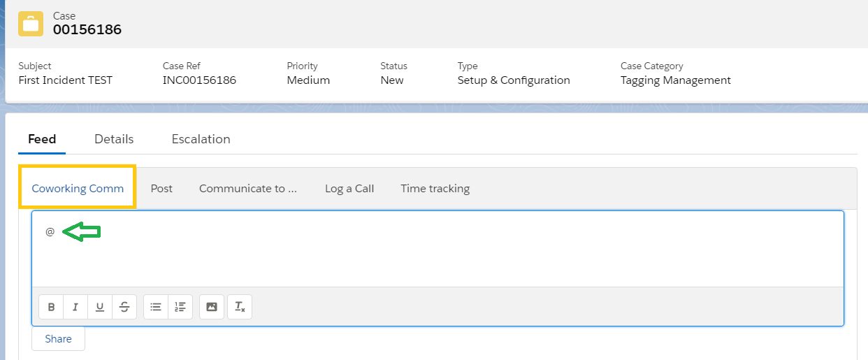Click the Bold formatting icon

[51, 307]
